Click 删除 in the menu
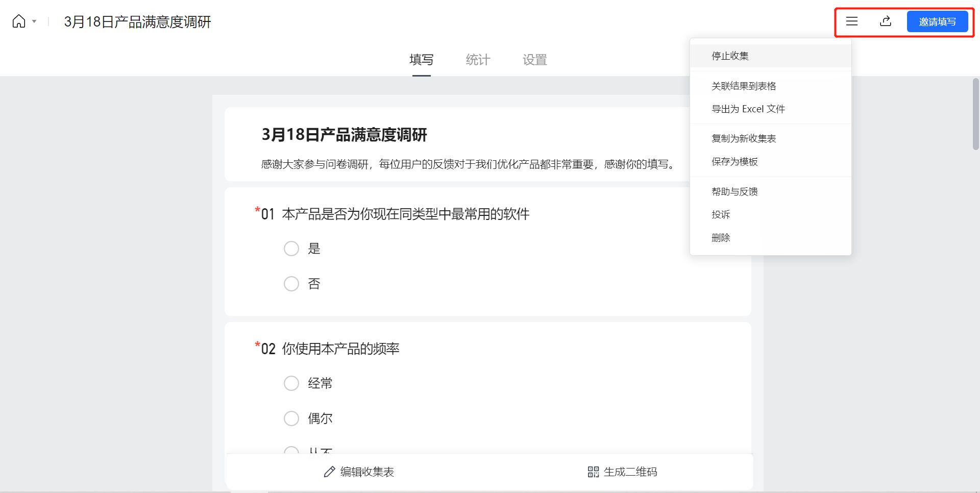This screenshot has height=493, width=980. [x=771, y=237]
